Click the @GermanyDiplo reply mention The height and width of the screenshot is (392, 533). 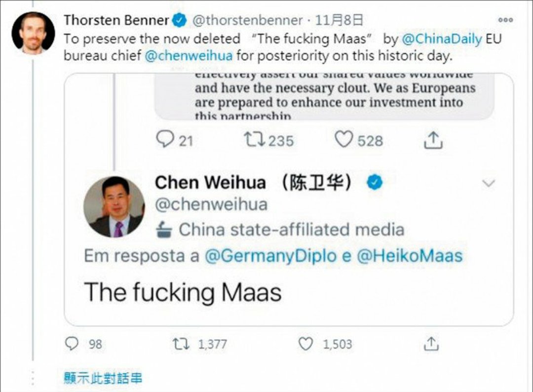270,256
